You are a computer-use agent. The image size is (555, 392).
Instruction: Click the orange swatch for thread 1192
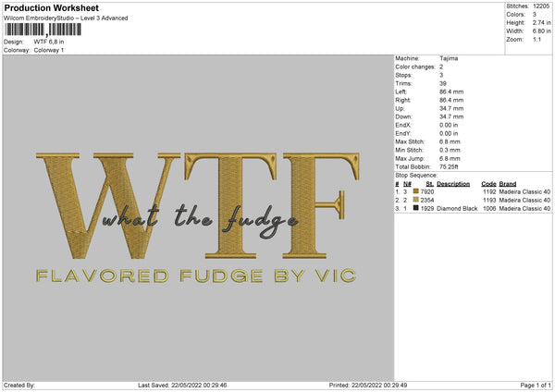416,191
